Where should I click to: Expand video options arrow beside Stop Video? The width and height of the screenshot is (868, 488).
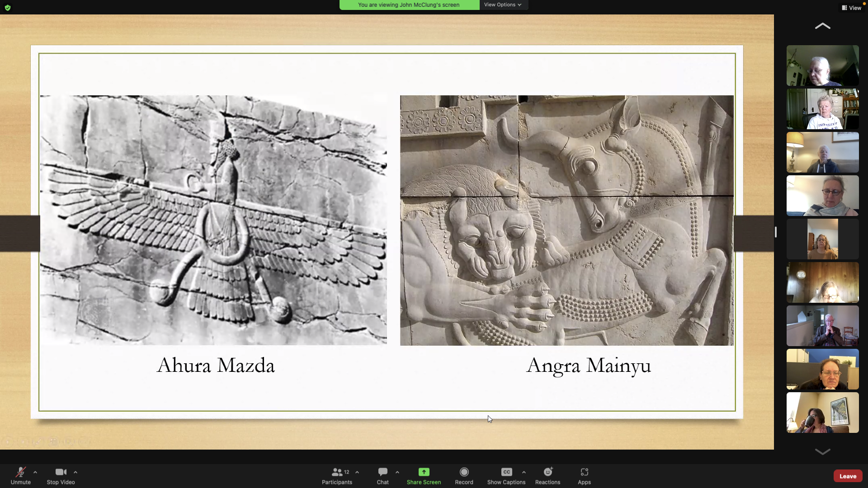[x=75, y=472]
